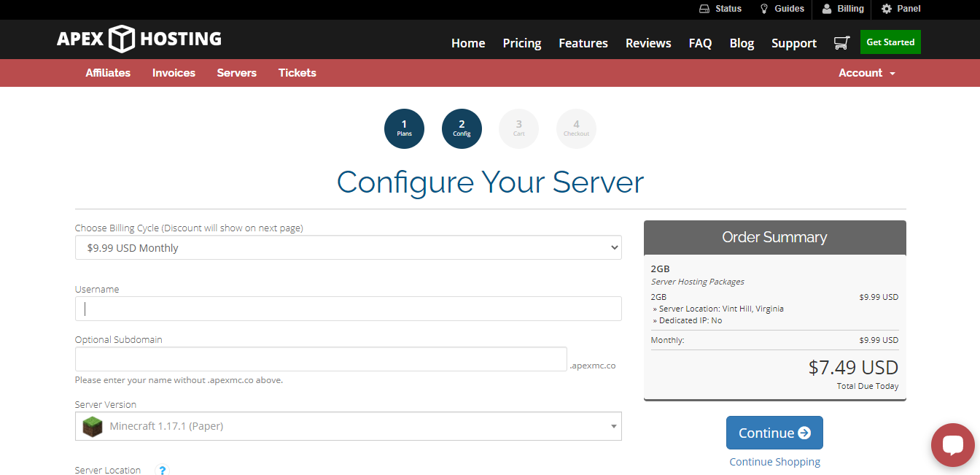This screenshot has width=980, height=475.
Task: Open the Panel link text
Action: pos(909,9)
